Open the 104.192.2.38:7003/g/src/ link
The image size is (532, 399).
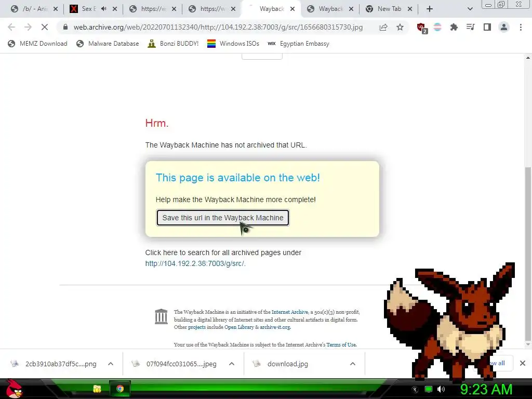coord(195,263)
